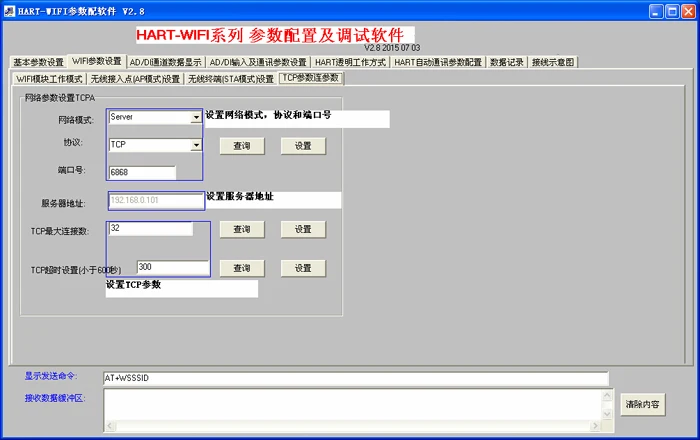
Task: Click the 网络参数设置TCPA group title
Action: click(60, 98)
